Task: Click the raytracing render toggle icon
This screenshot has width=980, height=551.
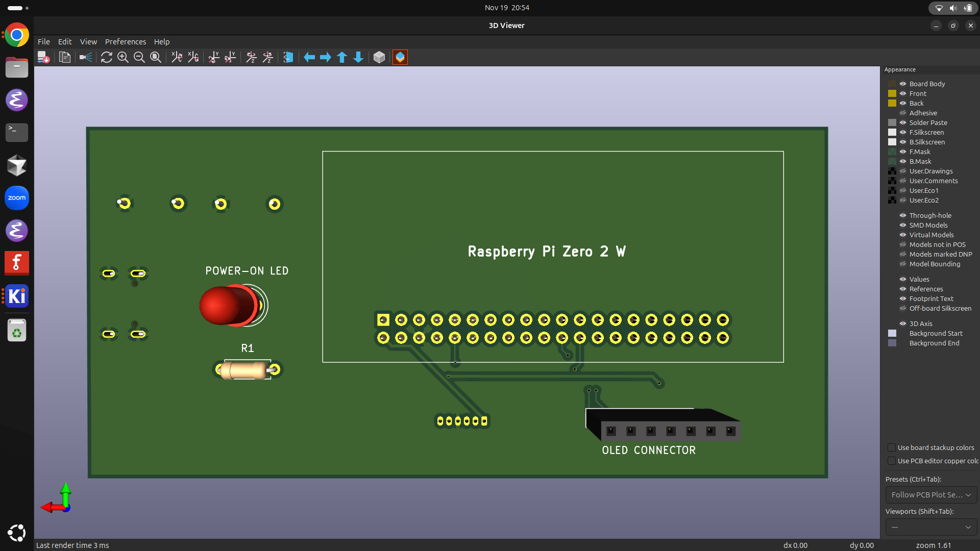Action: [x=85, y=57]
